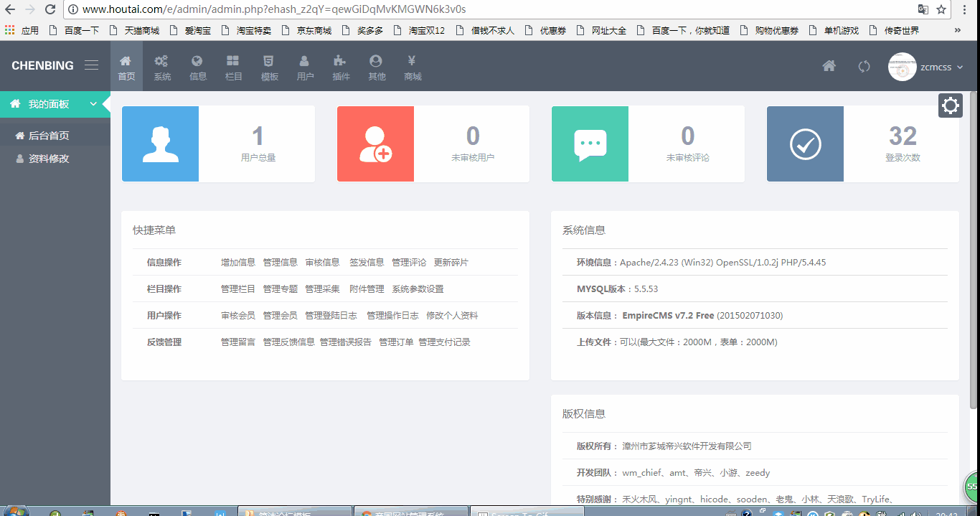The image size is (980, 516).
Task: Open the 模板 template menu
Action: 269,67
